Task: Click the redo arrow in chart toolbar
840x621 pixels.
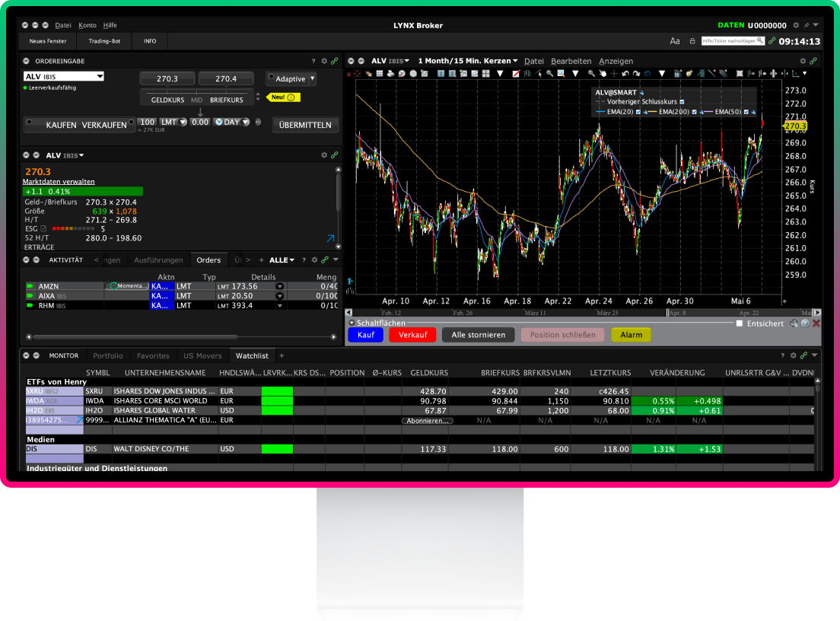Action: (x=636, y=73)
